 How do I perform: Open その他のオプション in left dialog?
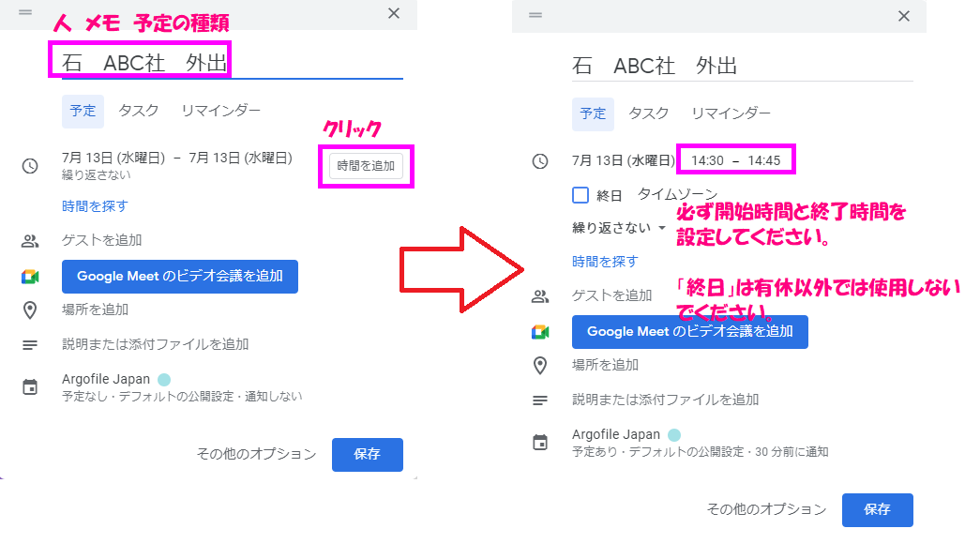(x=256, y=454)
